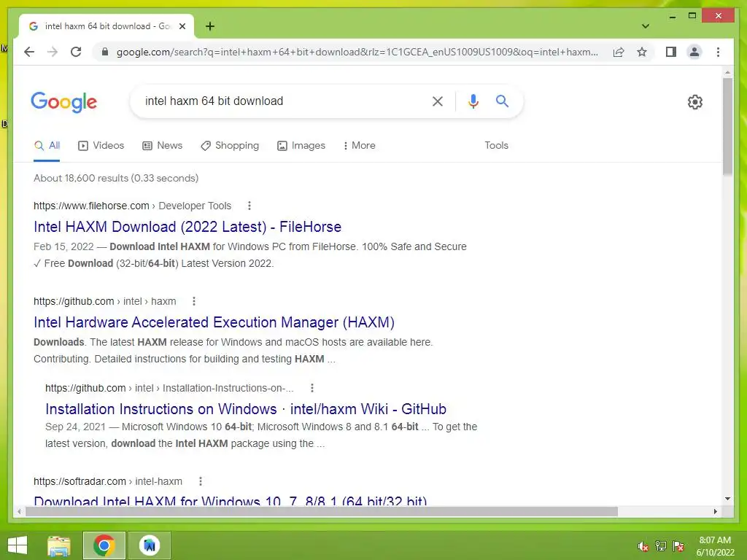Reload the Google search page
747x560 pixels.
pos(76,52)
